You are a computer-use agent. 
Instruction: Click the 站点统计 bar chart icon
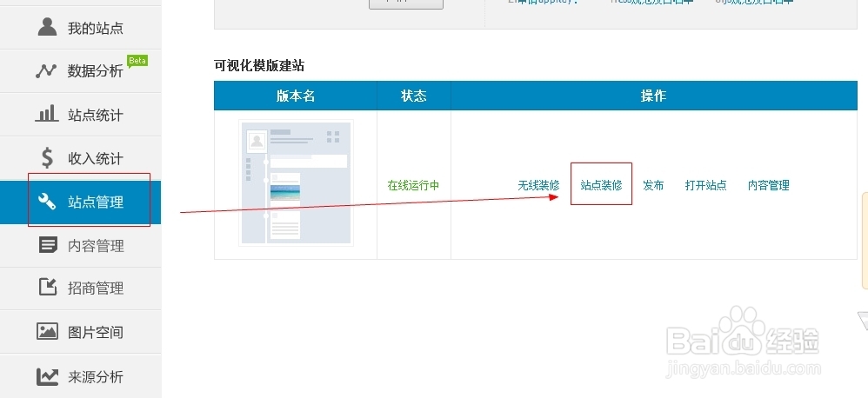pos(46,113)
